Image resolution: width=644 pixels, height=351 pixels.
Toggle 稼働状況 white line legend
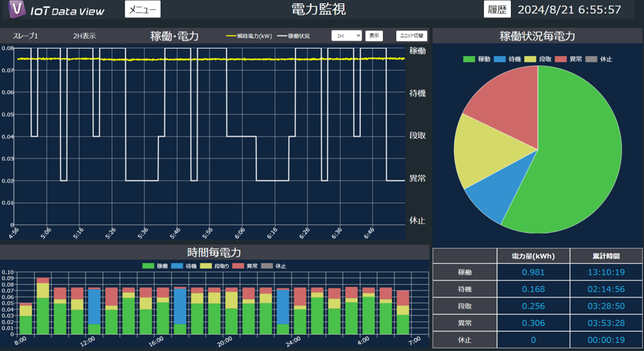coord(293,36)
